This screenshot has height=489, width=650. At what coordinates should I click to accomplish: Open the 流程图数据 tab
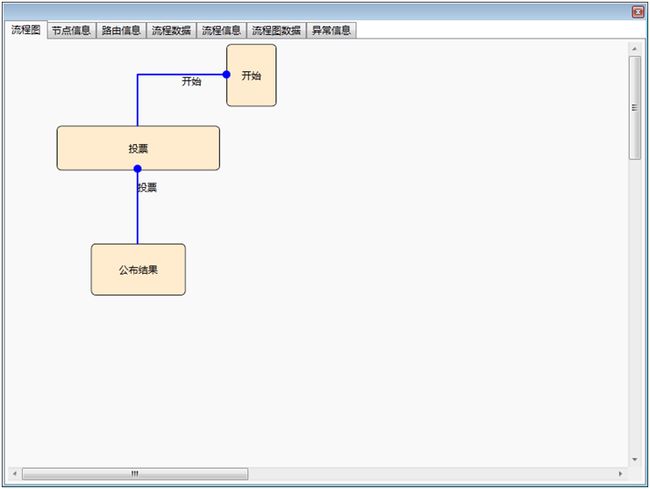(x=276, y=30)
